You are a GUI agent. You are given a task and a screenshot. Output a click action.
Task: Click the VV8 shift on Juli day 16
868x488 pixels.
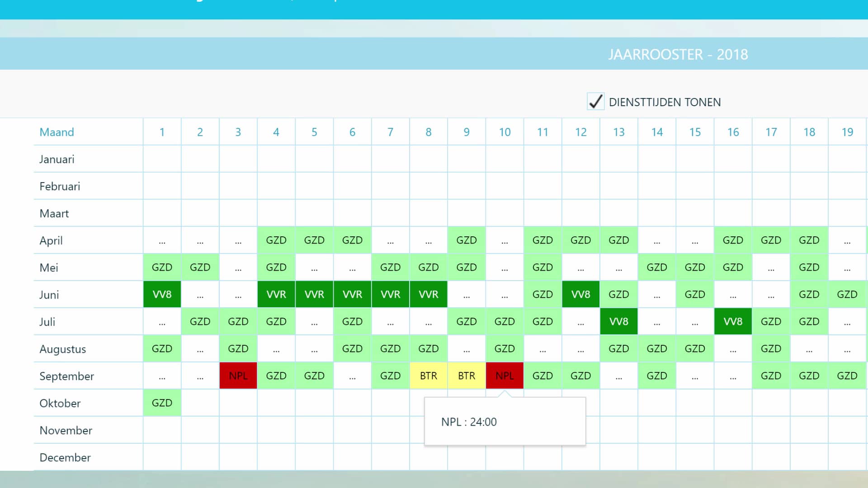733,321
